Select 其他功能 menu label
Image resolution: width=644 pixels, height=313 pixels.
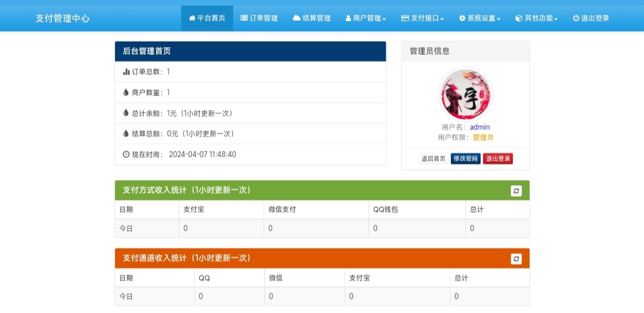point(538,18)
